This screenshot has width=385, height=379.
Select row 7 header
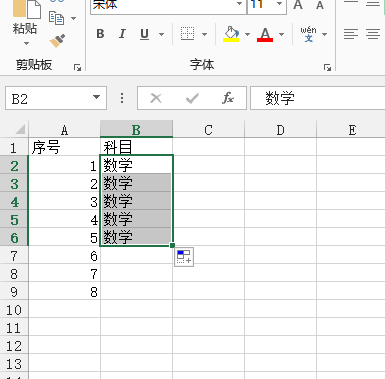(x=14, y=256)
